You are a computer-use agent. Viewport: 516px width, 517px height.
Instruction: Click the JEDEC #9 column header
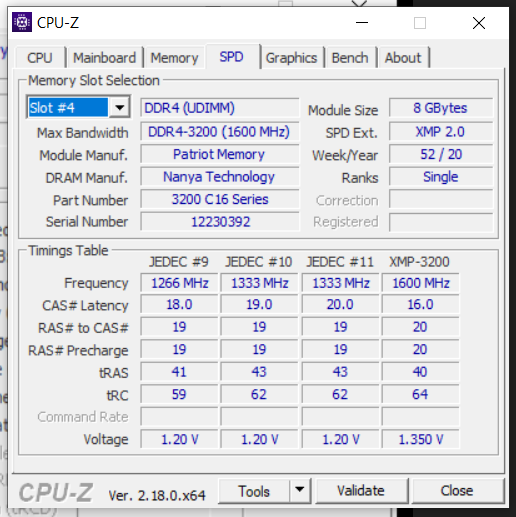click(179, 262)
